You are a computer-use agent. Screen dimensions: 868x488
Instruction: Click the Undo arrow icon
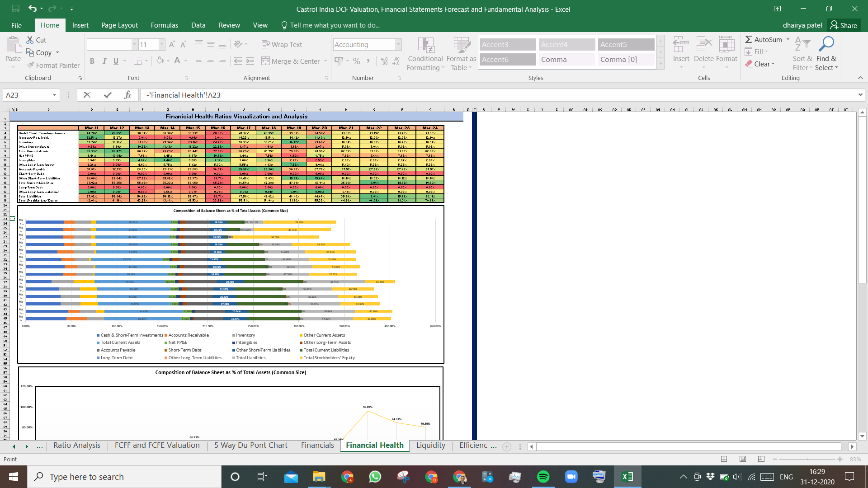click(x=32, y=9)
